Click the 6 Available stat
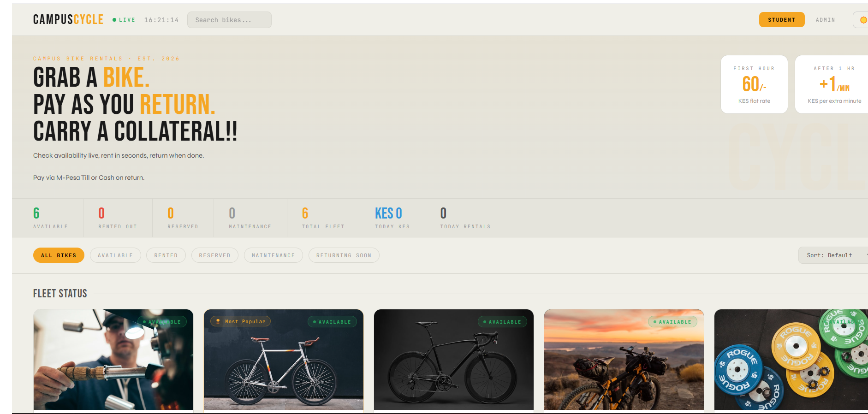Viewport: 868px width, 414px height. (50, 218)
